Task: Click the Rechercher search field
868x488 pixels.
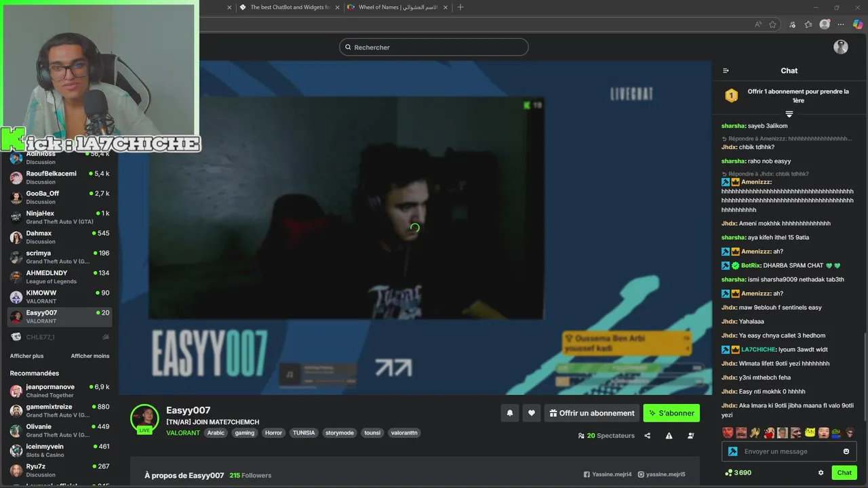Action: (x=434, y=47)
